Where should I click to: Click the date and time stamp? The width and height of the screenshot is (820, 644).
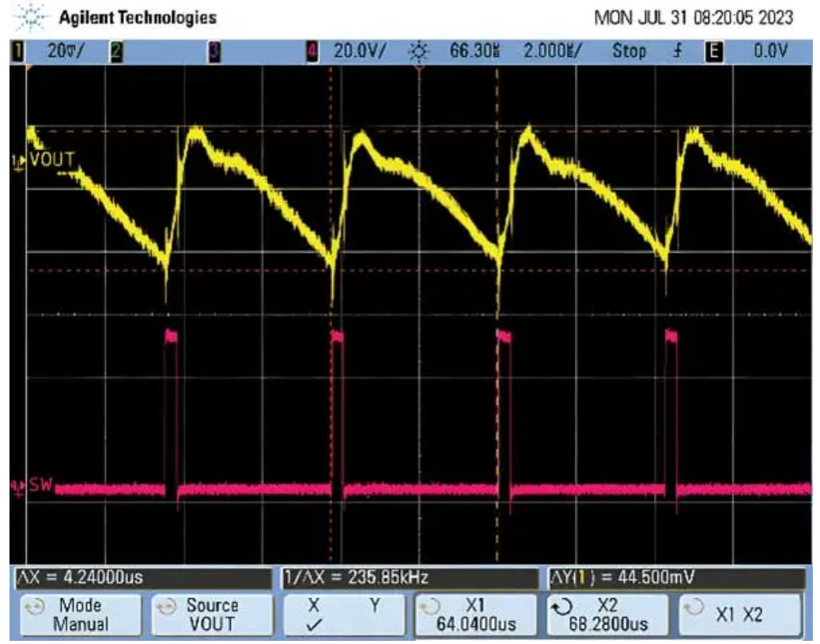coord(693,18)
